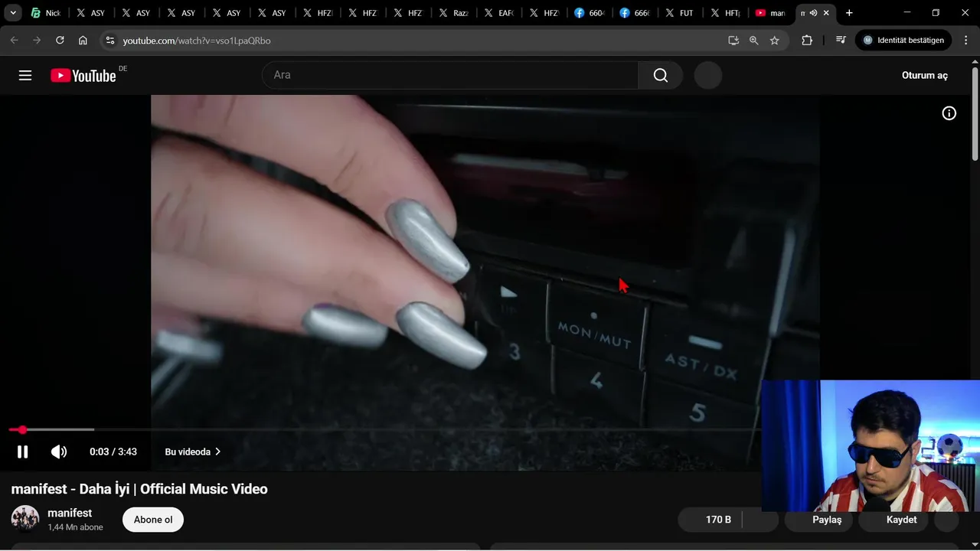Click the red playhead scrubber dot
The image size is (980, 551).
click(22, 430)
